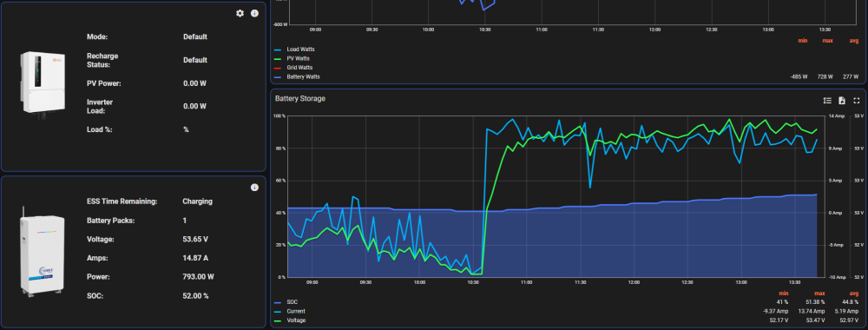Open inverter settings gear icon
868x330 pixels.
click(240, 13)
